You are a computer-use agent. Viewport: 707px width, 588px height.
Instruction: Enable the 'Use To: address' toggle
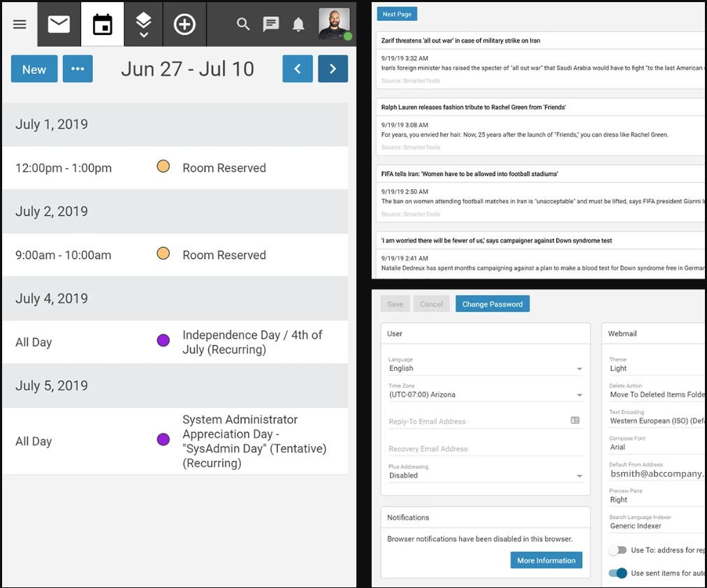click(x=618, y=550)
